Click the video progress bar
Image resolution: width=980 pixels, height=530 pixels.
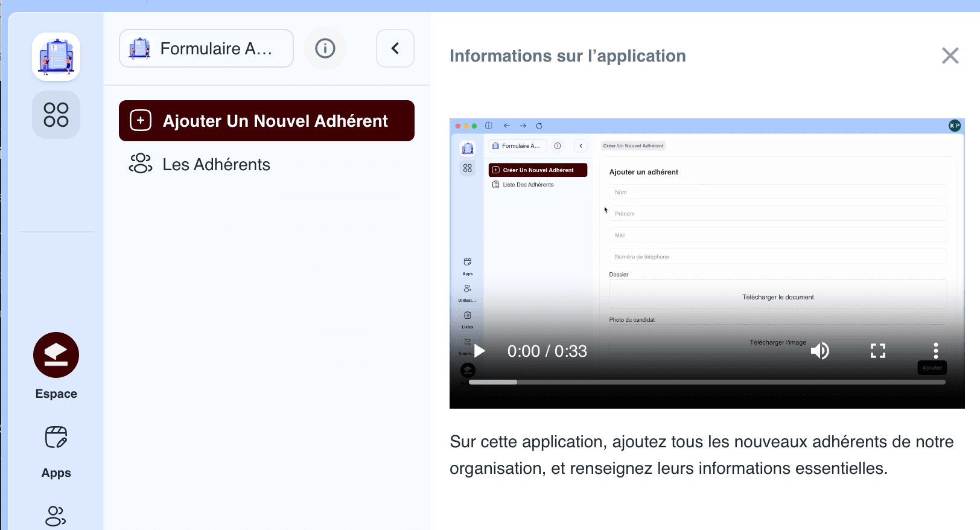[x=707, y=382]
